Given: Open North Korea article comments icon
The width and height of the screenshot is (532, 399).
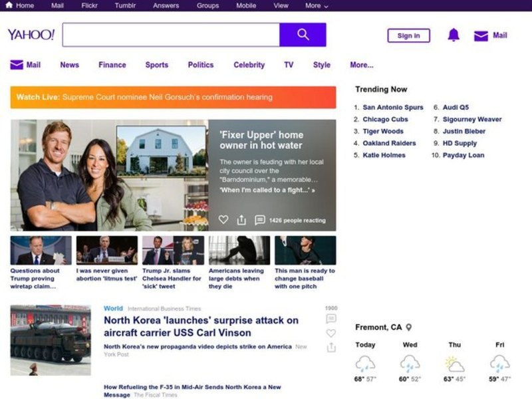Looking at the screenshot, I should pyautogui.click(x=331, y=319).
